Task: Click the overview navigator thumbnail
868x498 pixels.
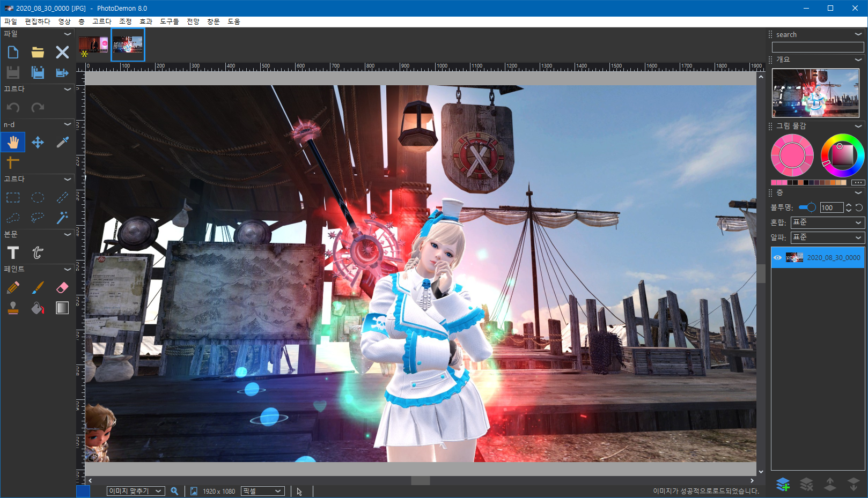Action: (815, 93)
